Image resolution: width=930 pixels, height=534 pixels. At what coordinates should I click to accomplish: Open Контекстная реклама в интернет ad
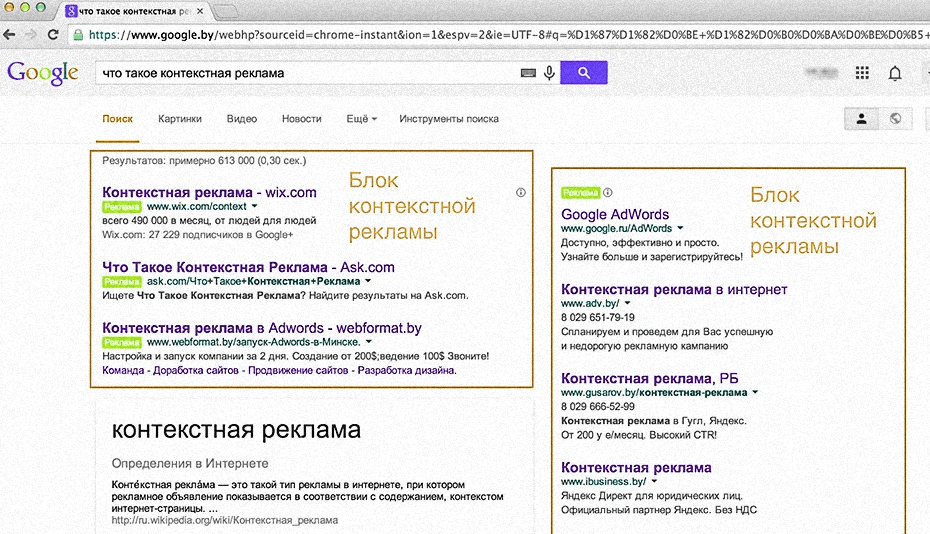(674, 290)
